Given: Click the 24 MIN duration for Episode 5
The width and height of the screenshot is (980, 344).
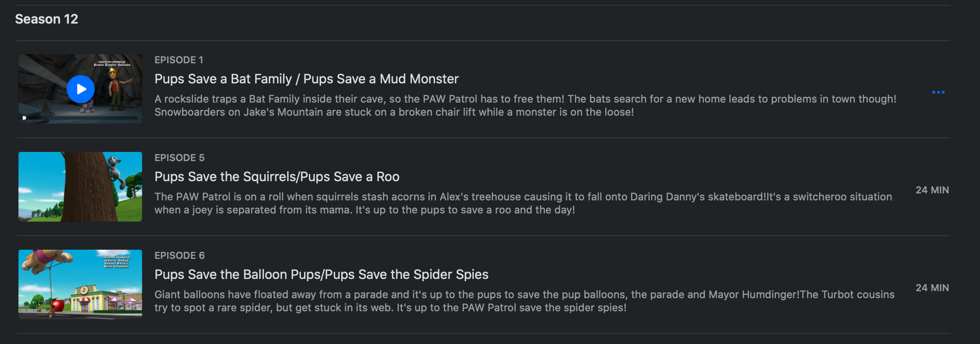Looking at the screenshot, I should click(932, 190).
